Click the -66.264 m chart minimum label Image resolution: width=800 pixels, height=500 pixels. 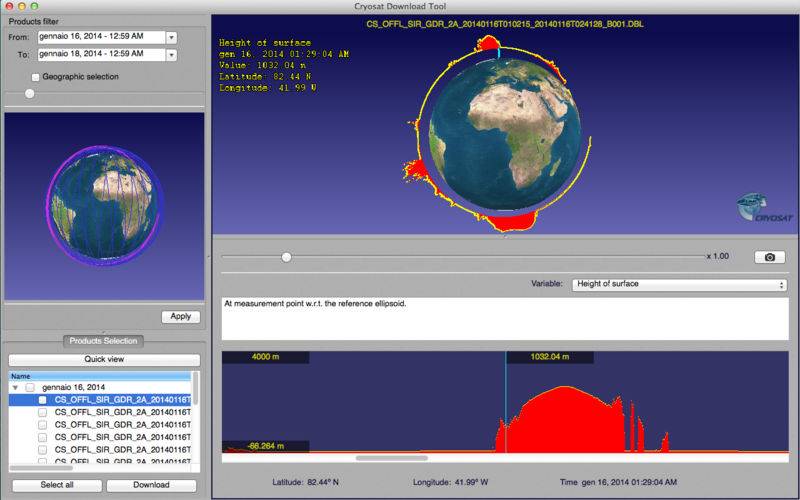click(265, 446)
